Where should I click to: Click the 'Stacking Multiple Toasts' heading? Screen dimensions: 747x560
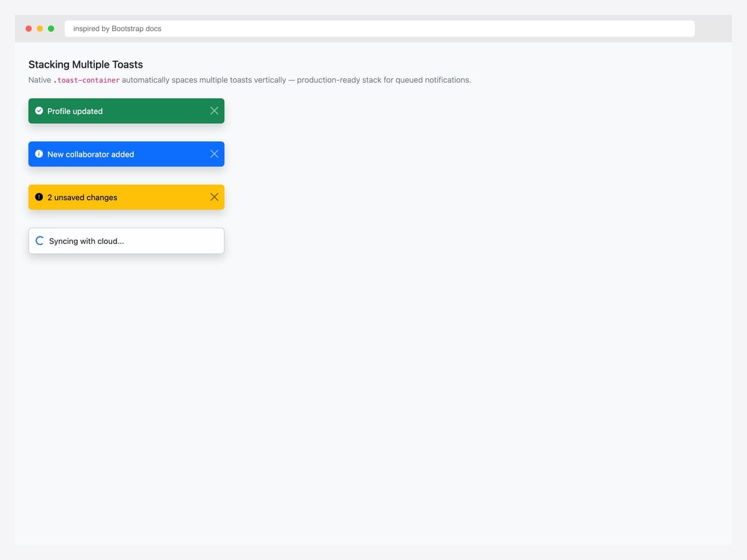pos(86,64)
